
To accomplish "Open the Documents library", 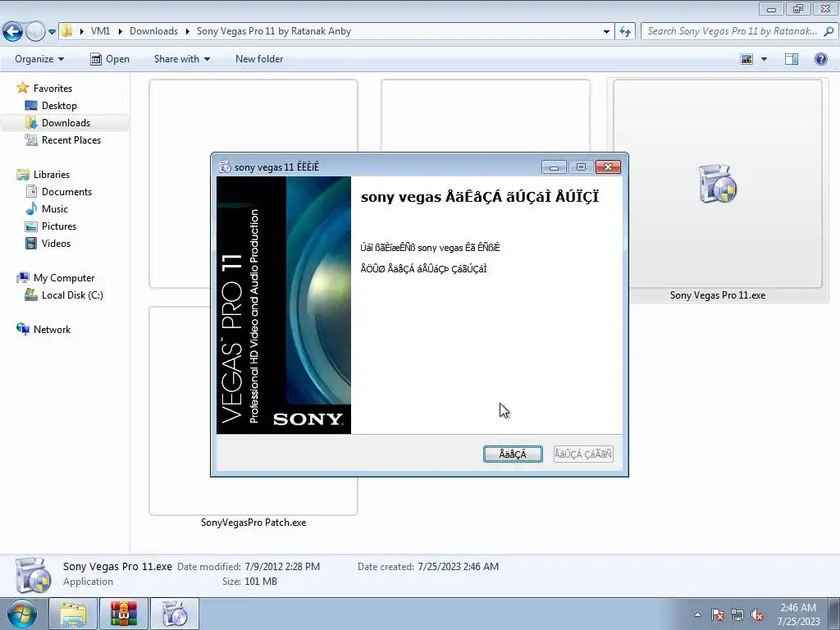I will pyautogui.click(x=67, y=192).
